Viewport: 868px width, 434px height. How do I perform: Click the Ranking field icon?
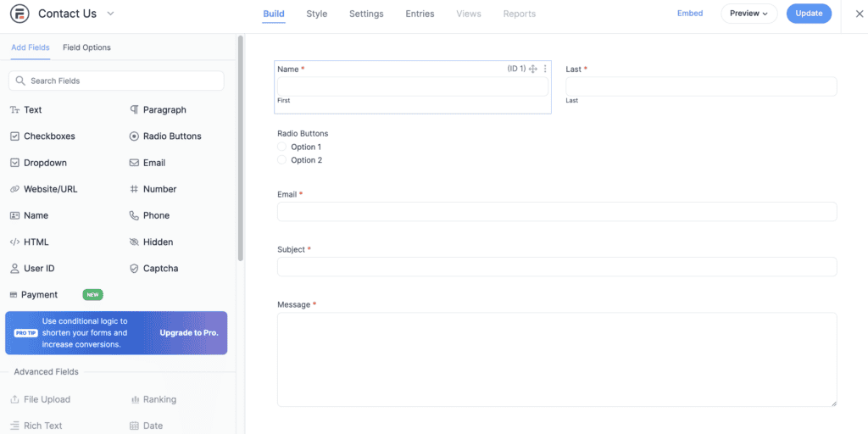click(134, 399)
